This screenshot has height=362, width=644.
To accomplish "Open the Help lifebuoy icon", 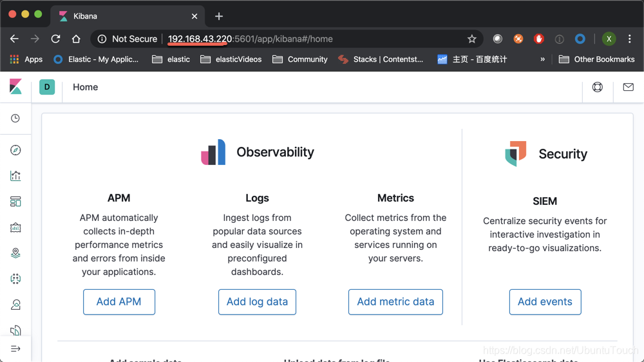I will click(x=597, y=87).
